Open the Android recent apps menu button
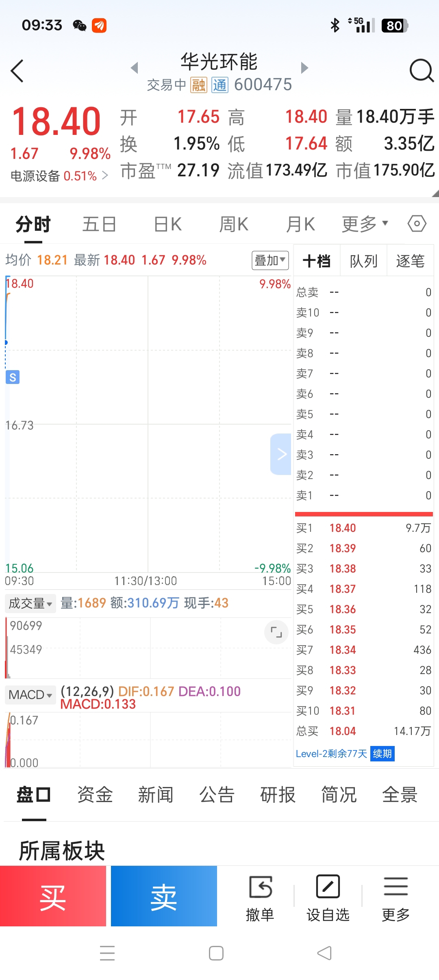The width and height of the screenshot is (439, 980). [107, 953]
